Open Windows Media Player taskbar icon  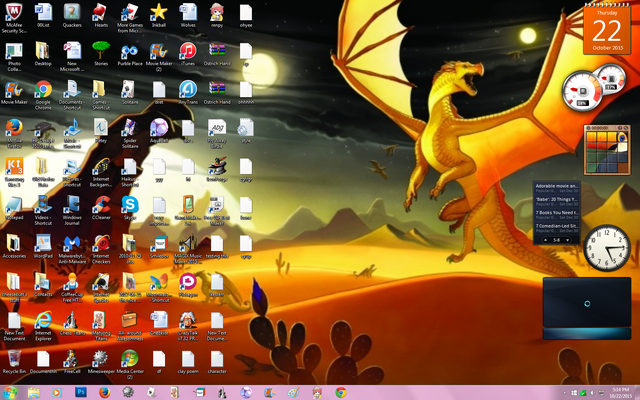[57, 393]
